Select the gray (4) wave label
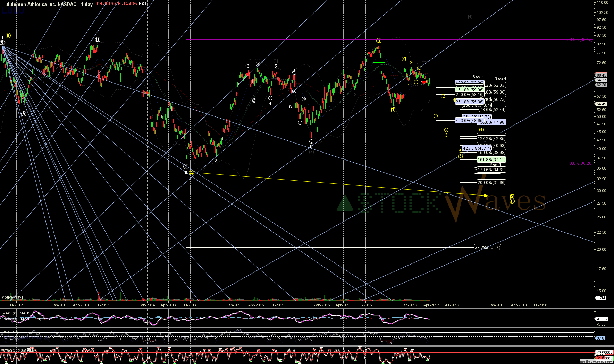The image size is (614, 364). point(470,17)
